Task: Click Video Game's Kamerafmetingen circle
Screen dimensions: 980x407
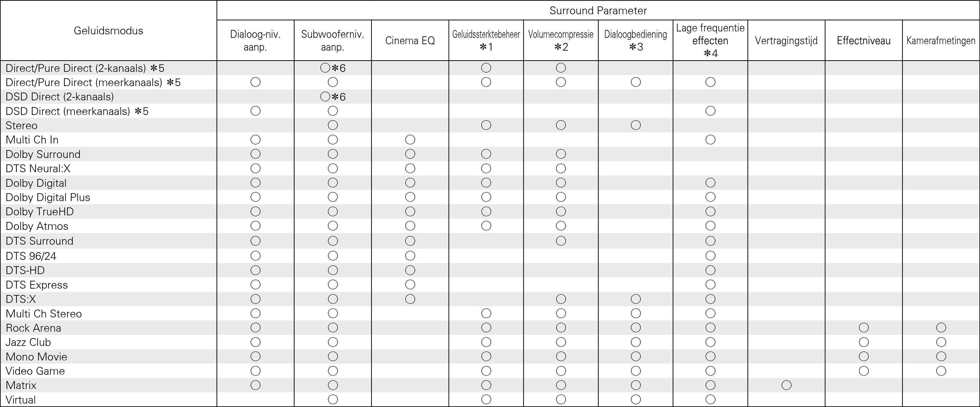Action: 941,371
